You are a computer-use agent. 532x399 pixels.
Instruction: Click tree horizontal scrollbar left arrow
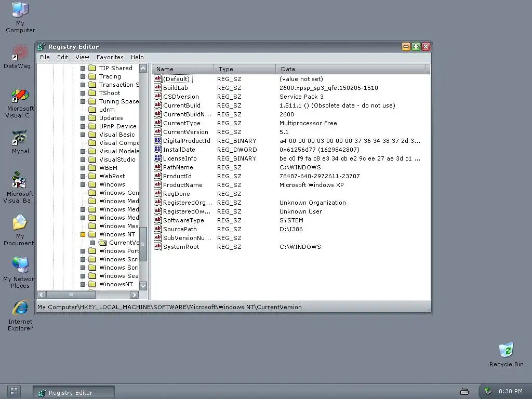(42, 295)
